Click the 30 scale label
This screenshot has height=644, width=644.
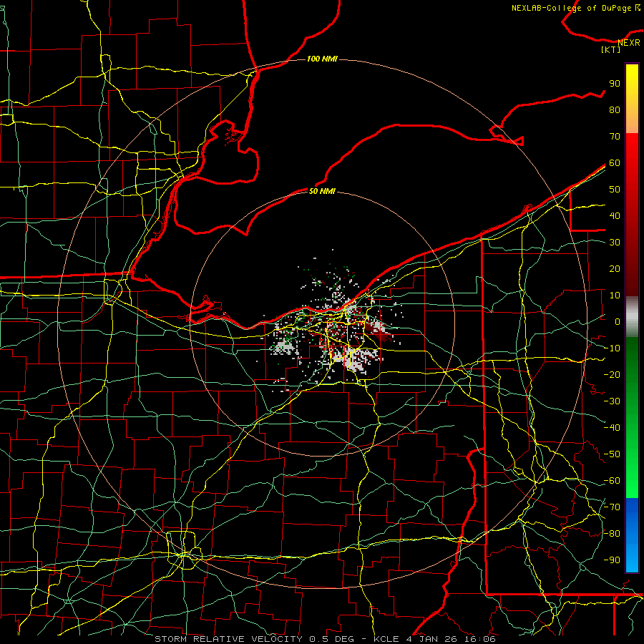click(x=615, y=243)
